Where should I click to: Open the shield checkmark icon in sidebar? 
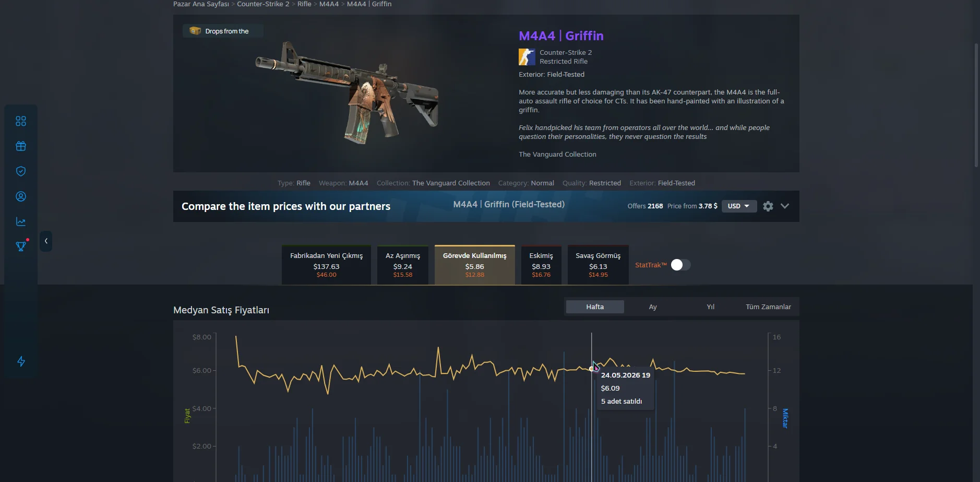(21, 171)
